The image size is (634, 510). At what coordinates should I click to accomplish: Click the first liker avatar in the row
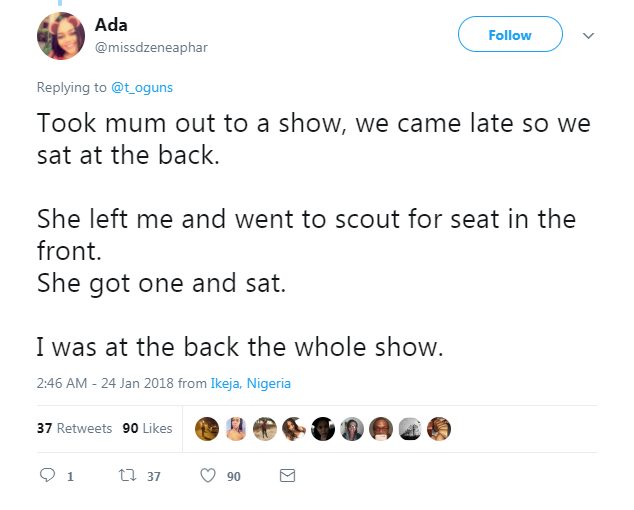(207, 429)
